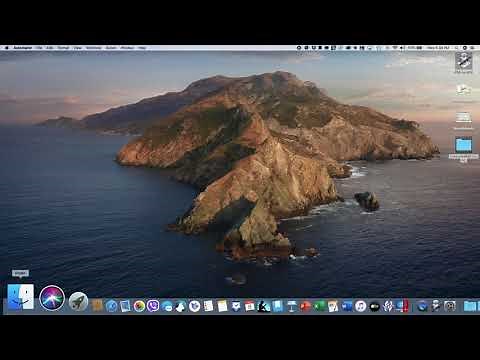Open Launchpad rocket icon in Dock
The height and width of the screenshot is (360, 480).
pos(78,302)
